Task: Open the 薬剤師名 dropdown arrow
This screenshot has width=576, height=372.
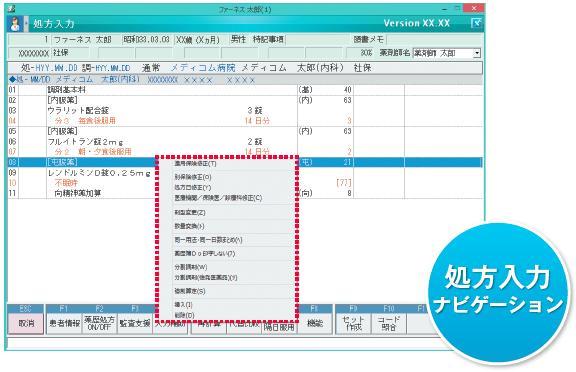Action: (x=476, y=53)
